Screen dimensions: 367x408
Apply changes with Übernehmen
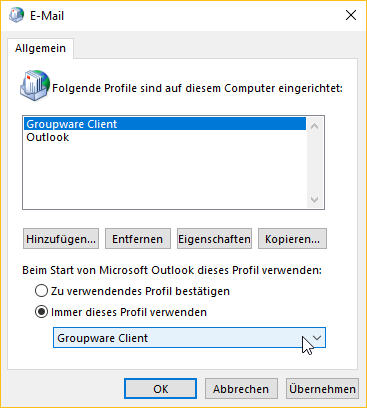pos(322,389)
